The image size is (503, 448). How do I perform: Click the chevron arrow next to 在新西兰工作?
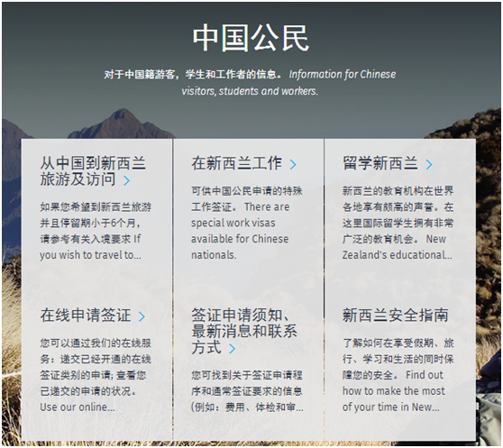[x=293, y=164]
